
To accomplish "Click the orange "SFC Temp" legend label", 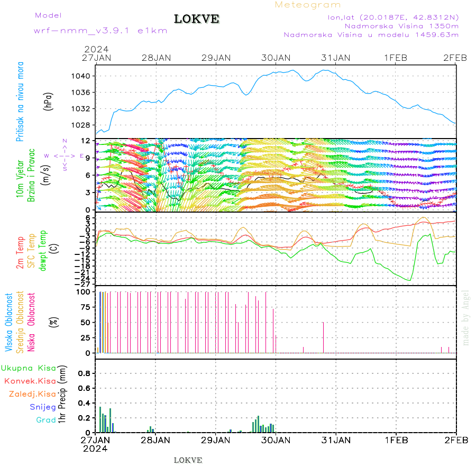I will tap(32, 251).
